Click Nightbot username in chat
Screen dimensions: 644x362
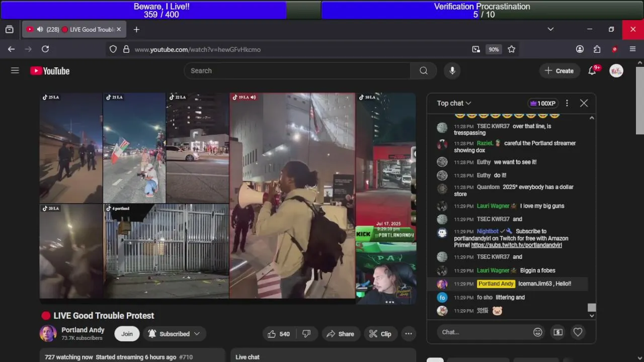488,231
